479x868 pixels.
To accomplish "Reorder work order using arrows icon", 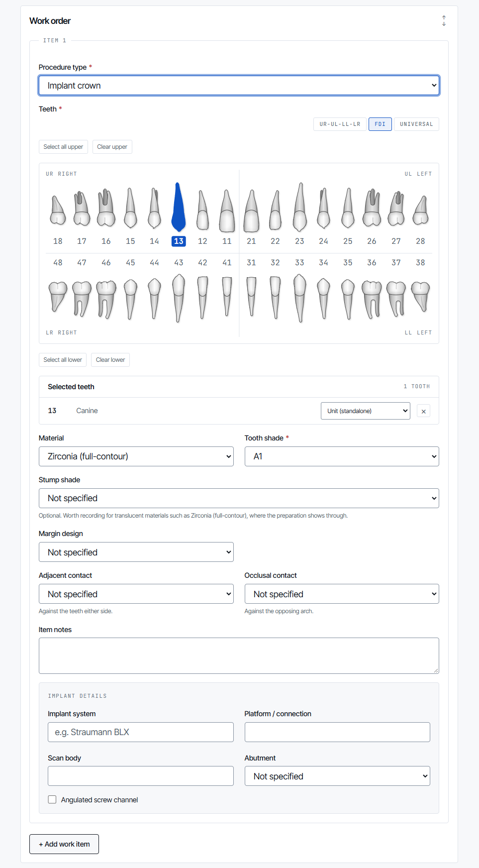I will [x=444, y=21].
